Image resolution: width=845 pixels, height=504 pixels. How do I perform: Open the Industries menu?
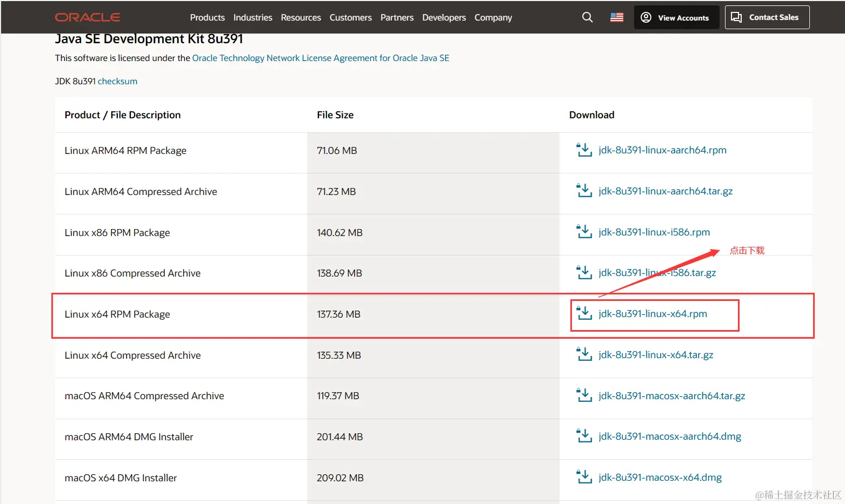click(x=253, y=17)
